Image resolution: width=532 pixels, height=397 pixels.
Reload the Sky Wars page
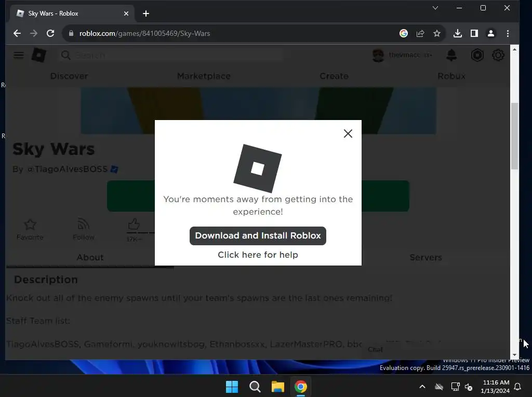50,33
